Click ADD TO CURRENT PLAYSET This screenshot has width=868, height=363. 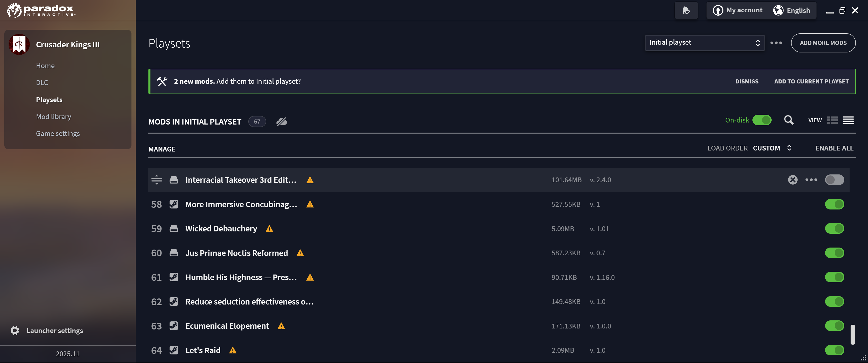pyautogui.click(x=811, y=81)
